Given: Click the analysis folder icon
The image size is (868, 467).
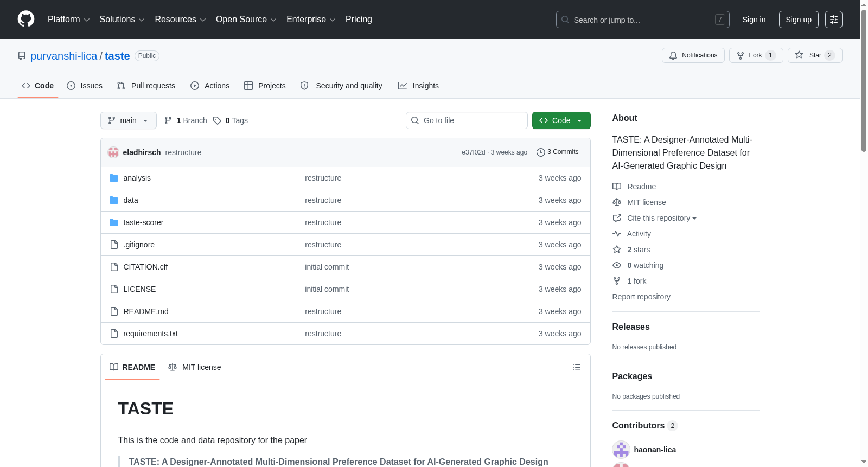Looking at the screenshot, I should (x=114, y=178).
